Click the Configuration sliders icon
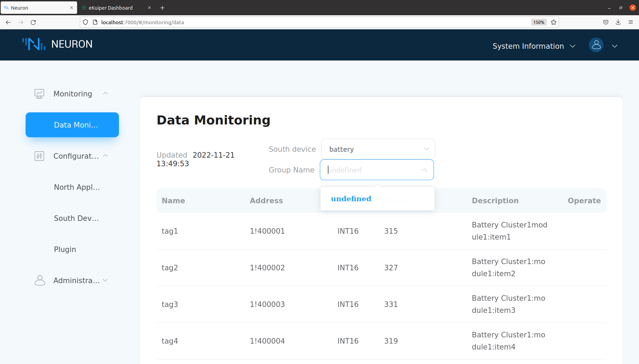This screenshot has width=639, height=364. coord(39,156)
